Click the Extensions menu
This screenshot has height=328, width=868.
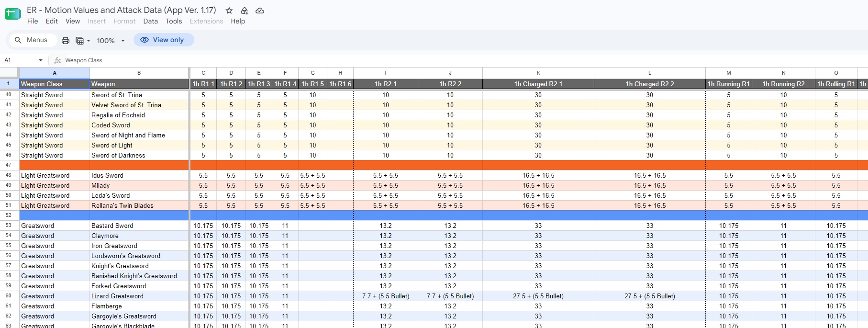206,21
